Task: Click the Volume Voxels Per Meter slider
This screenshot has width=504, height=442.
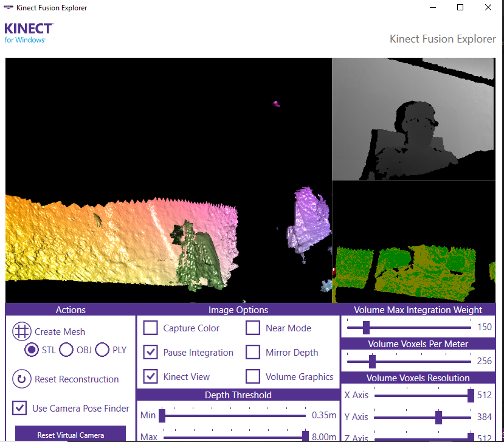Action: [x=409, y=361]
